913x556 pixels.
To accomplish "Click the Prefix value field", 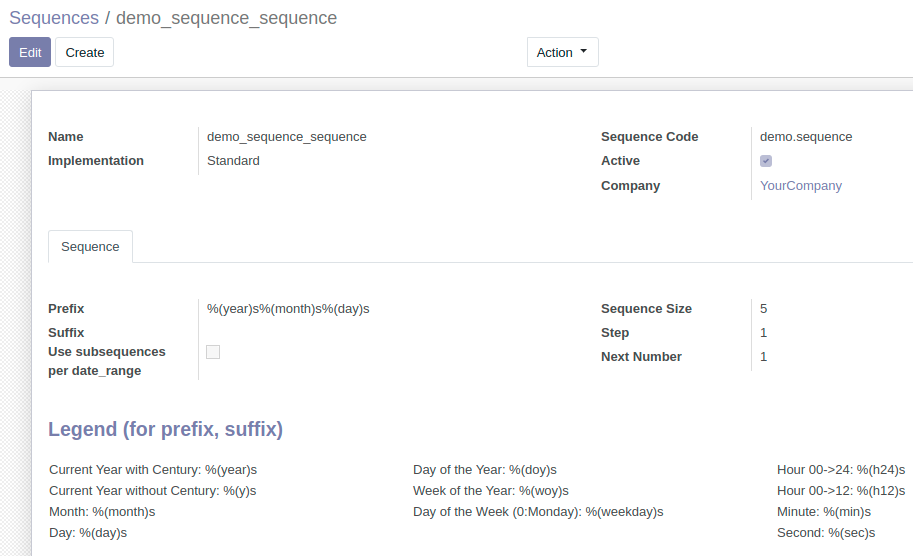I will coord(288,309).
